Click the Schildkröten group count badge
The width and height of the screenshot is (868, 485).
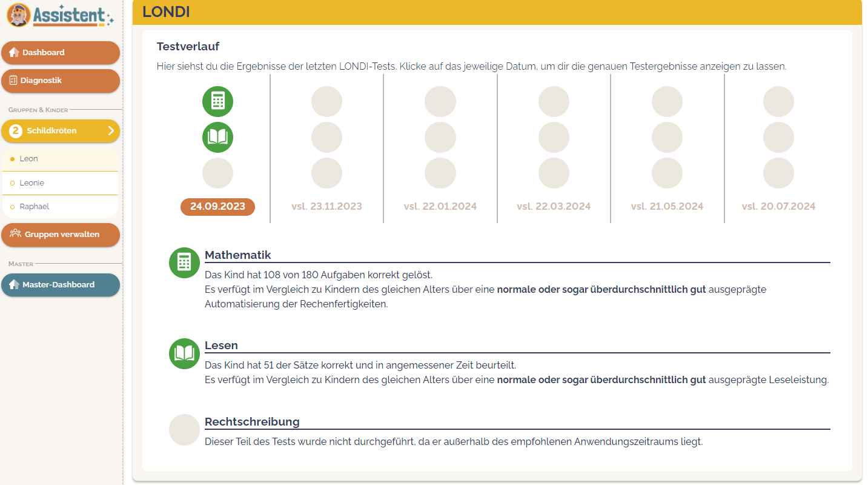(16, 130)
